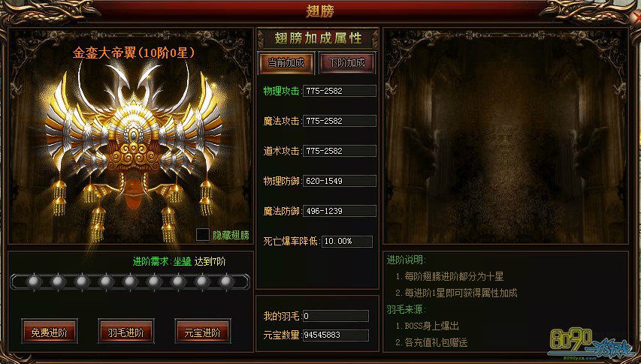The width and height of the screenshot is (641, 364).
Task: Click the 元宝进阶 button
Action: pos(203,332)
